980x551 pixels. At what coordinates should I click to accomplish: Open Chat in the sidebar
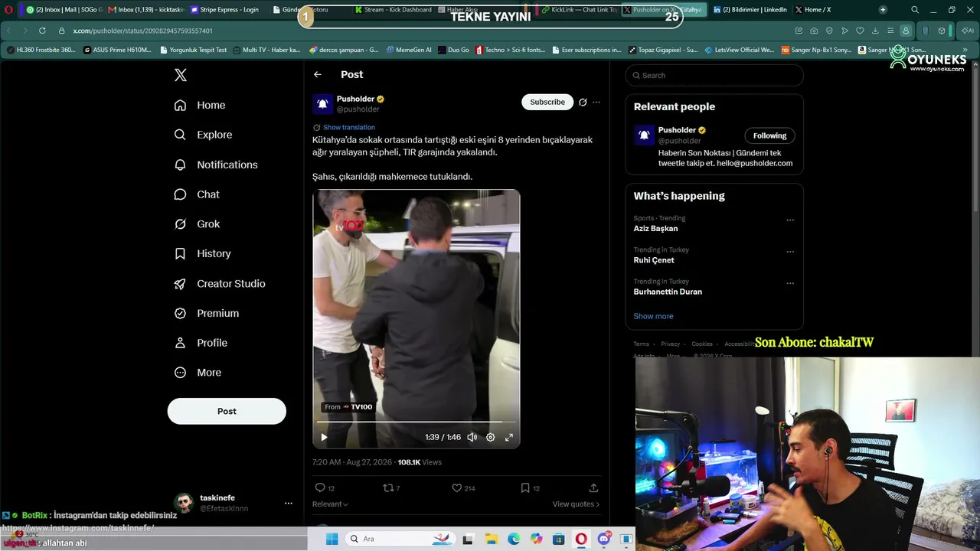tap(197, 194)
